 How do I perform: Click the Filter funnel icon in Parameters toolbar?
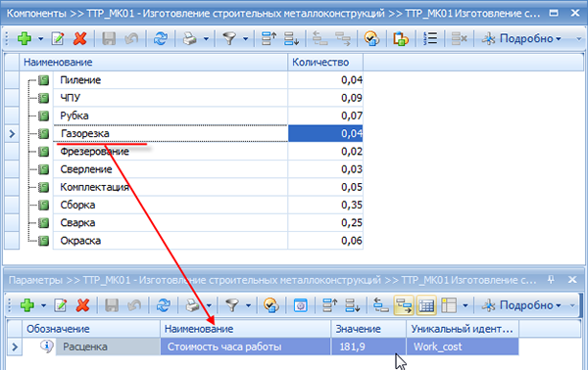pyautogui.click(x=231, y=305)
